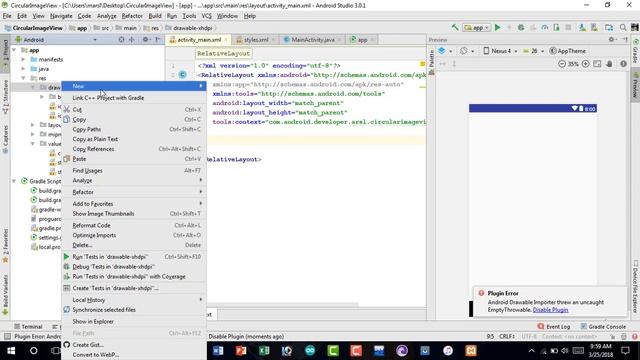Open the Windows notification center icon

626,351
